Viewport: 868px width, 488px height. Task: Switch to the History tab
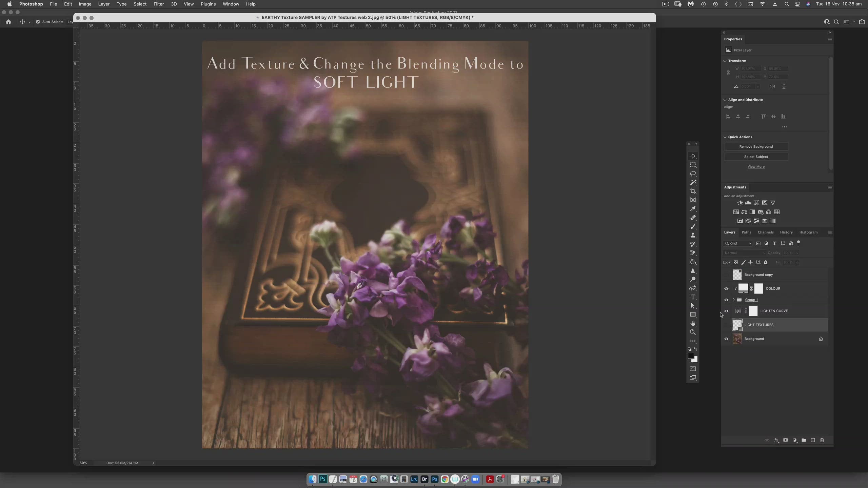click(786, 232)
